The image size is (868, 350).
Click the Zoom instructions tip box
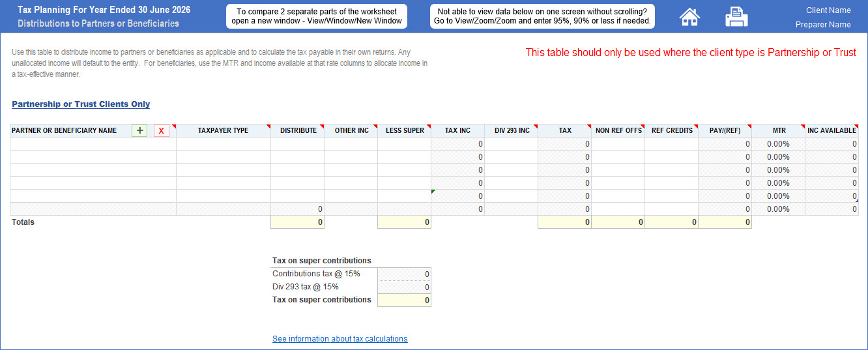542,16
